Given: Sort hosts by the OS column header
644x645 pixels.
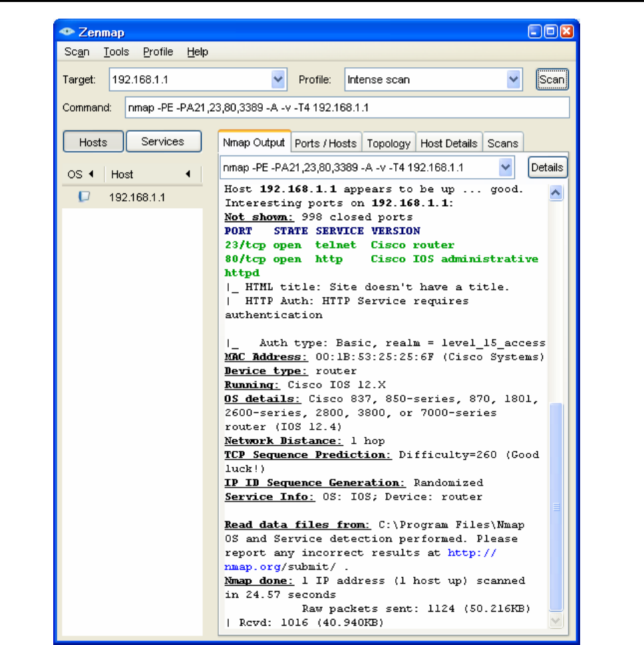Looking at the screenshot, I should coord(81,174).
